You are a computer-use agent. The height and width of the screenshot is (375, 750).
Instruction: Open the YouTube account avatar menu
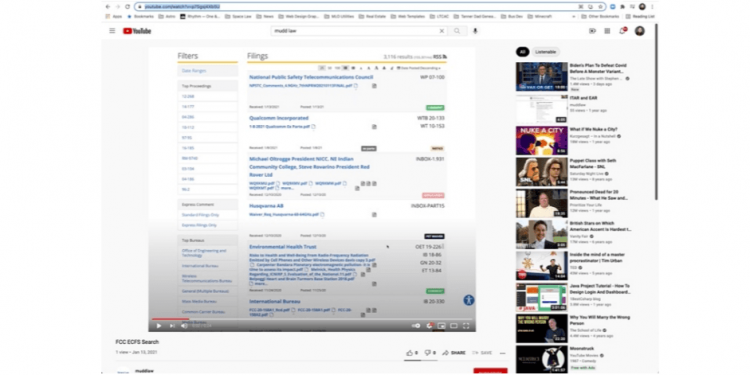click(640, 31)
